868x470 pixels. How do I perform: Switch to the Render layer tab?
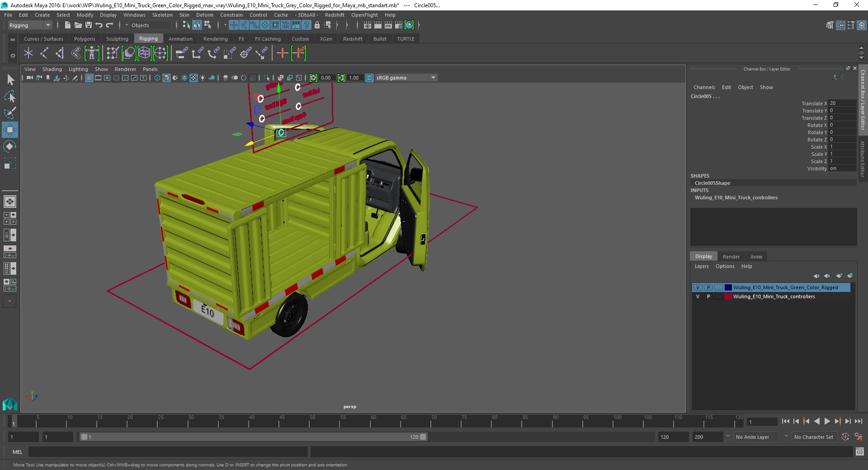(x=731, y=256)
